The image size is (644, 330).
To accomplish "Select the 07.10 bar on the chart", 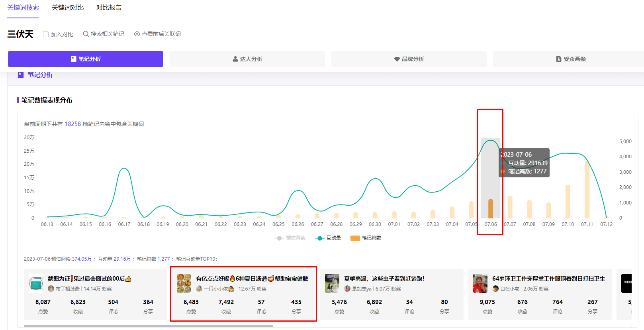I will [x=568, y=201].
